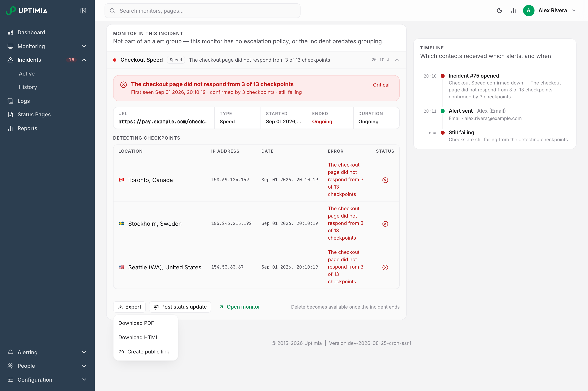Click the LOCATION column header

(x=130, y=151)
